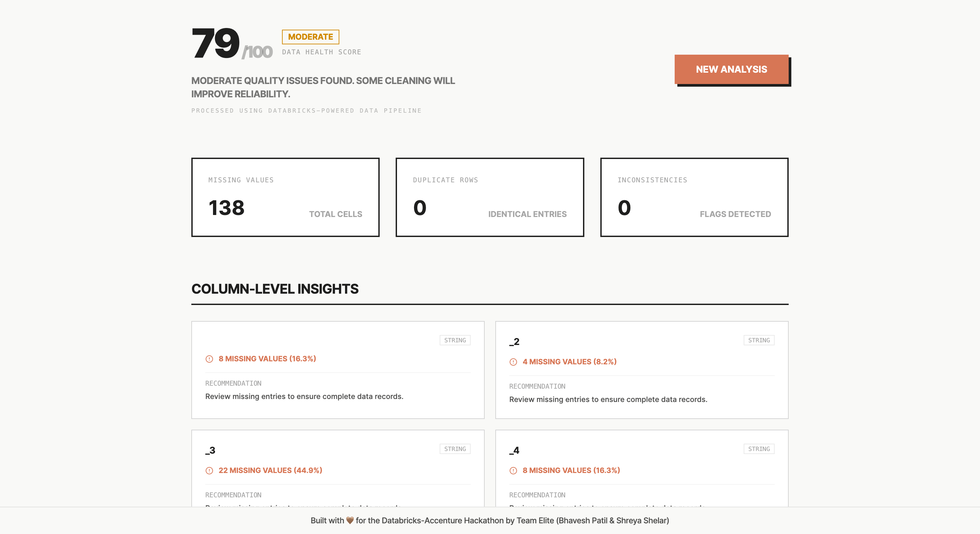The image size is (980, 534).
Task: Click the Column-Level Insights heading
Action: tap(275, 289)
